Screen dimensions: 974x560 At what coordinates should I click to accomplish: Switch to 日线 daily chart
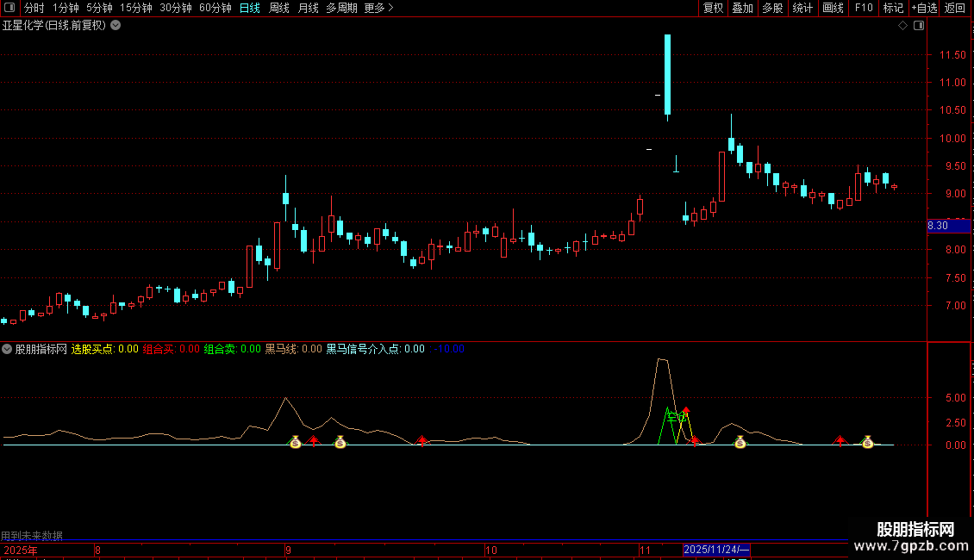coord(250,8)
